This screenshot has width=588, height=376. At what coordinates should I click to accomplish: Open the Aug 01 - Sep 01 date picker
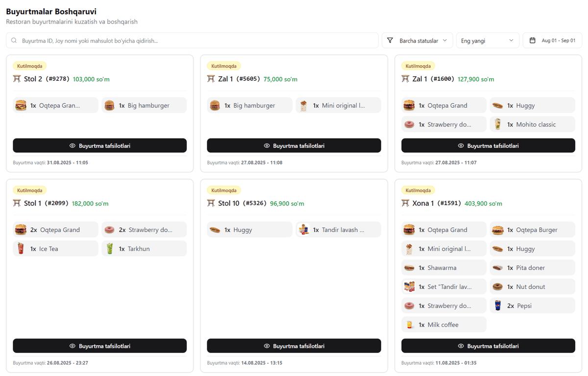(x=552, y=41)
